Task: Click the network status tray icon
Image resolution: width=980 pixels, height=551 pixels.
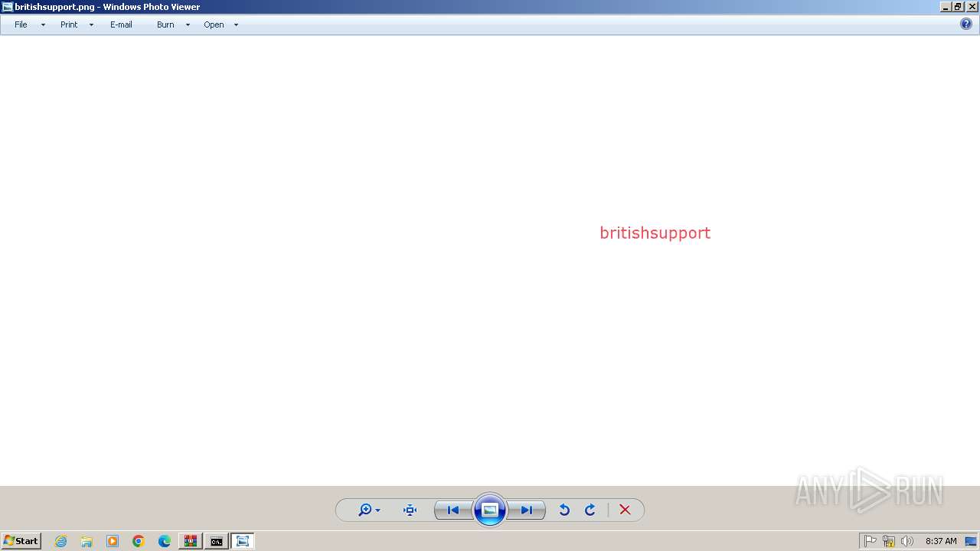Action: click(x=889, y=541)
